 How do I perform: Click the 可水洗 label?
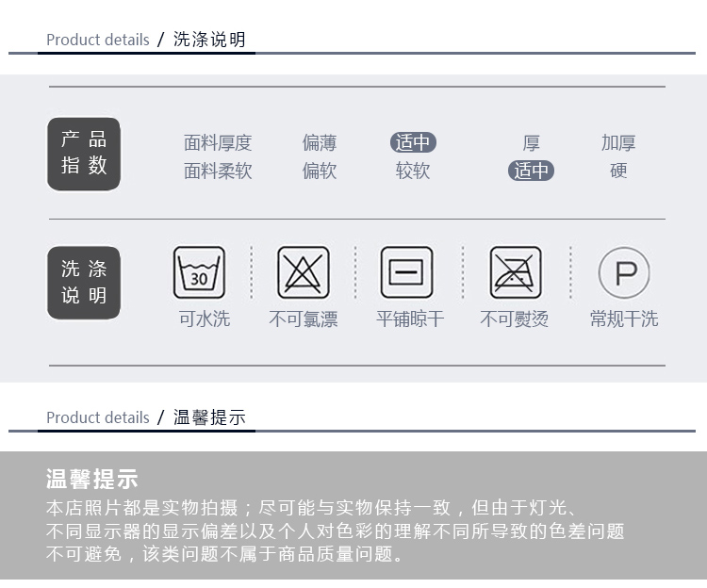point(205,319)
